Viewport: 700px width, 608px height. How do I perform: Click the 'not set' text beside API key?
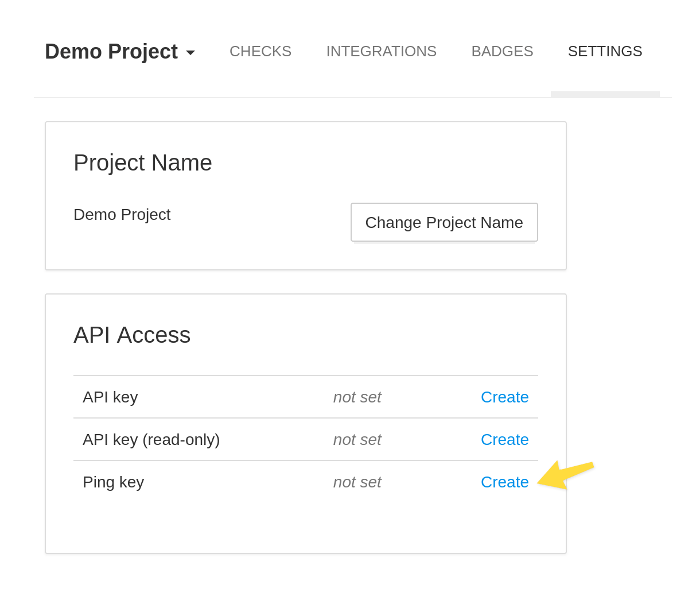pos(357,397)
